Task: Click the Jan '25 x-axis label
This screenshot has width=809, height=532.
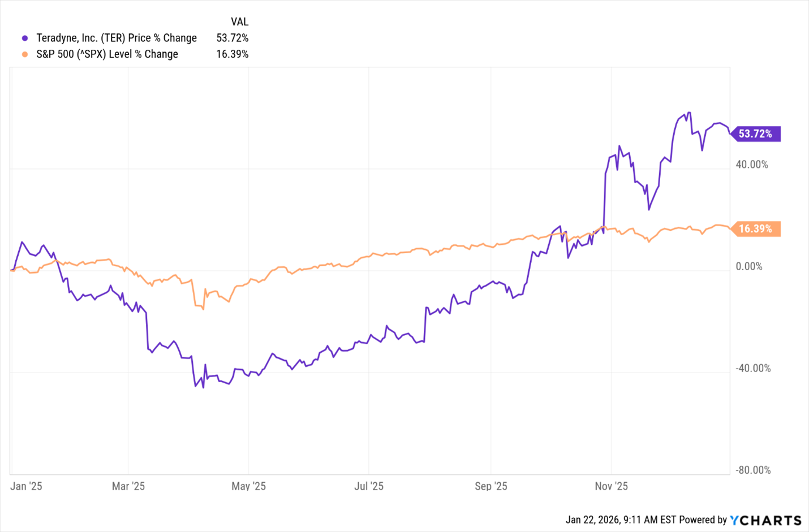Action: [26, 486]
